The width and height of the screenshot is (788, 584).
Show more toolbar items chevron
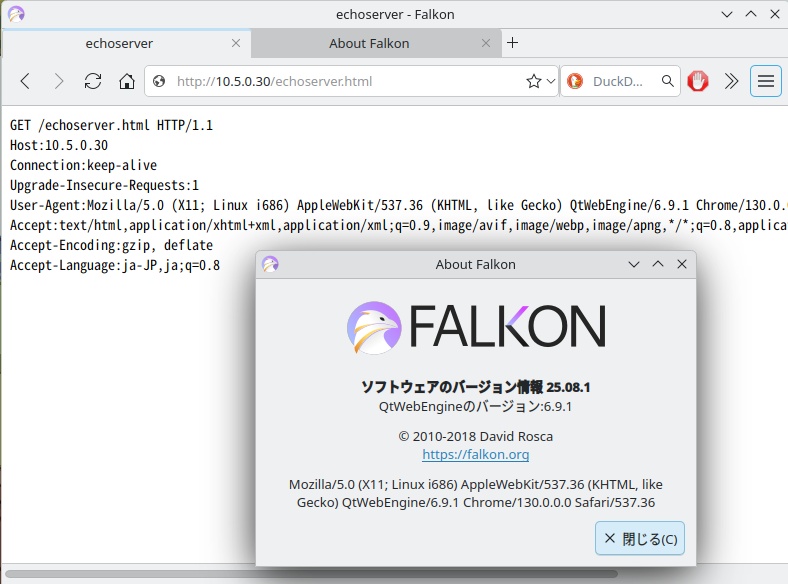(x=731, y=81)
